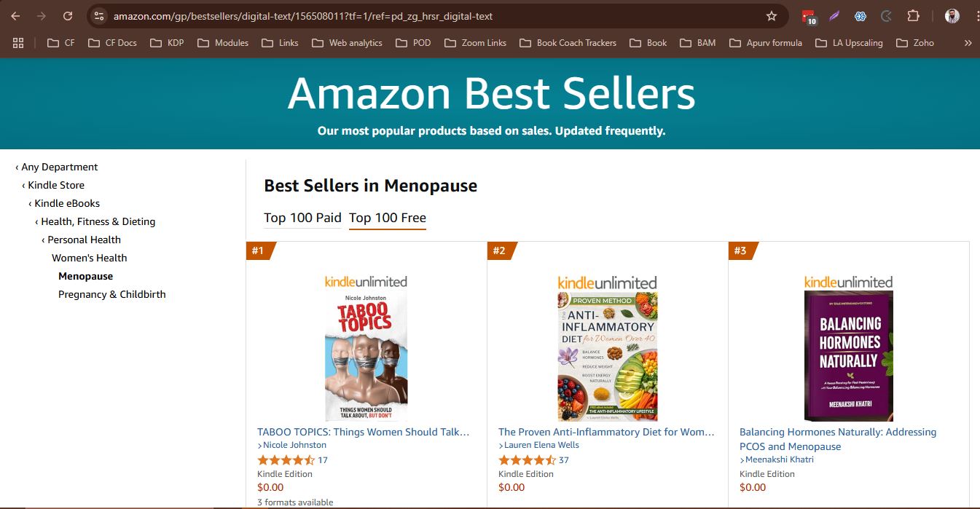Screen dimensions: 980x509
Task: Open the KDP bookmarks folder
Action: tap(167, 43)
